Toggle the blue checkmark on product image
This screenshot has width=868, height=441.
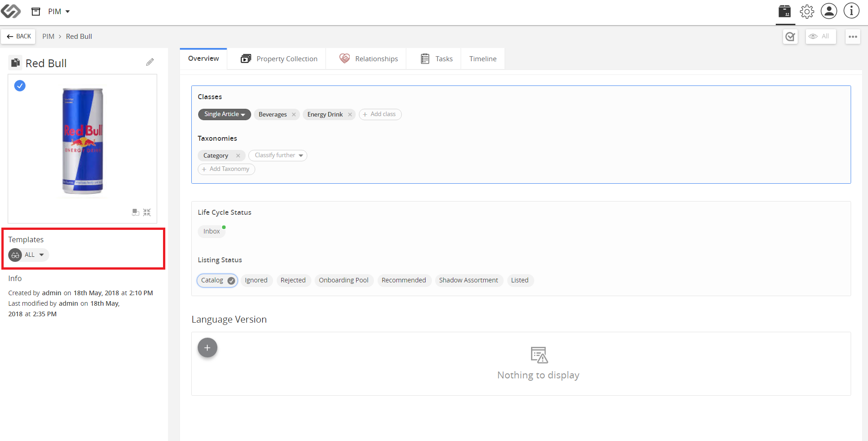pos(20,85)
